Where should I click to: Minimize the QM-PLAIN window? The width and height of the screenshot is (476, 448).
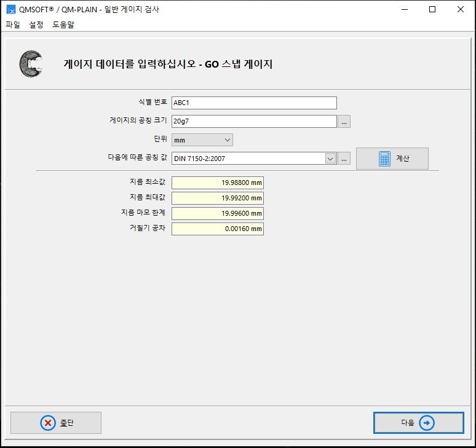point(405,9)
